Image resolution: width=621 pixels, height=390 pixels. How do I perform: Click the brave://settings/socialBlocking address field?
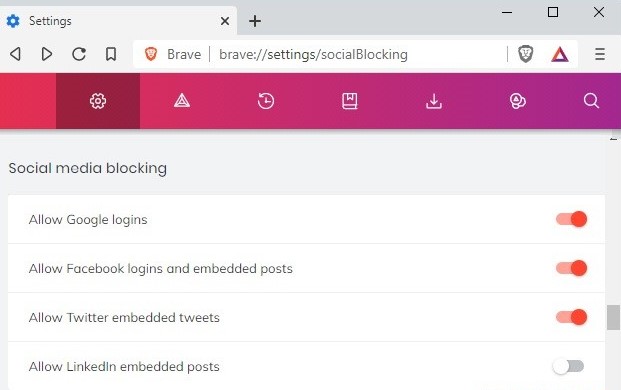coord(313,54)
